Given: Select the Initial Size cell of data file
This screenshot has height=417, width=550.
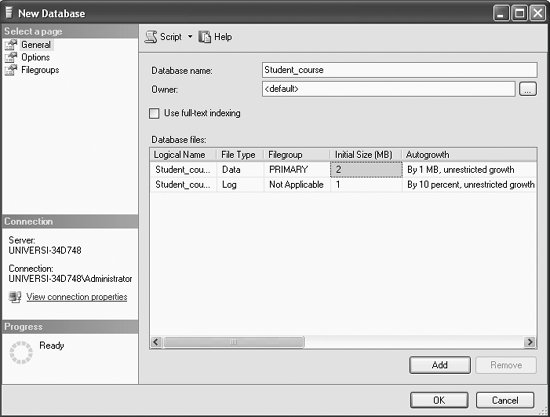Looking at the screenshot, I should [x=366, y=170].
